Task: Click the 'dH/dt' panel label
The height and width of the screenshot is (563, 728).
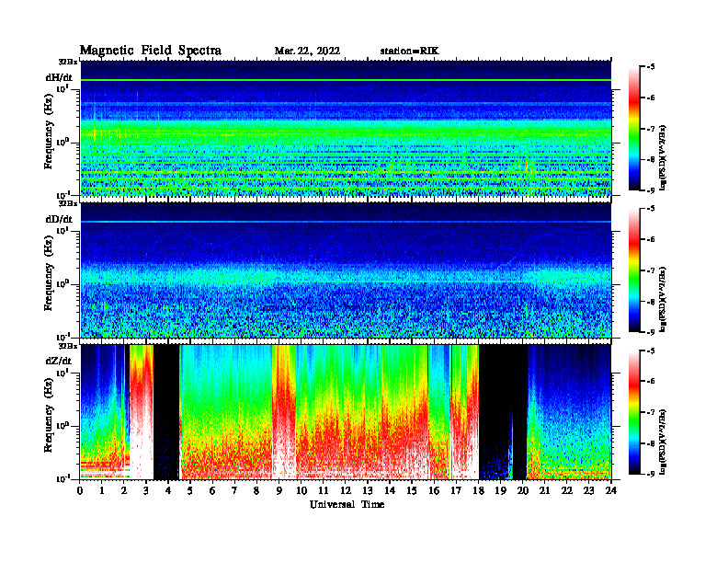Action: tap(59, 77)
